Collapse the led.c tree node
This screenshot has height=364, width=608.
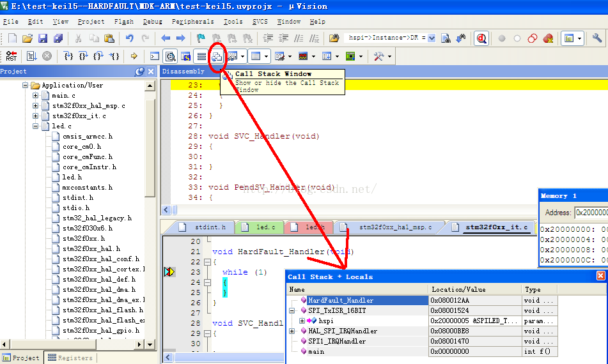click(x=35, y=126)
